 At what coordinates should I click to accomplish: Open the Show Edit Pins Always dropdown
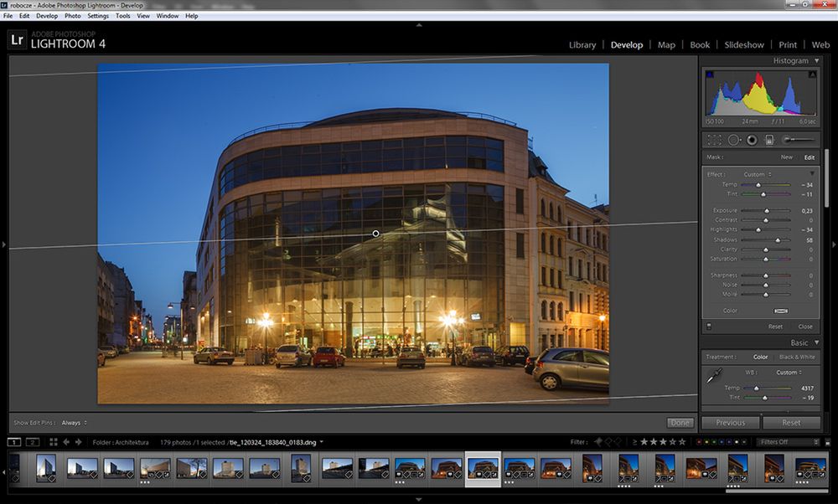(x=75, y=423)
